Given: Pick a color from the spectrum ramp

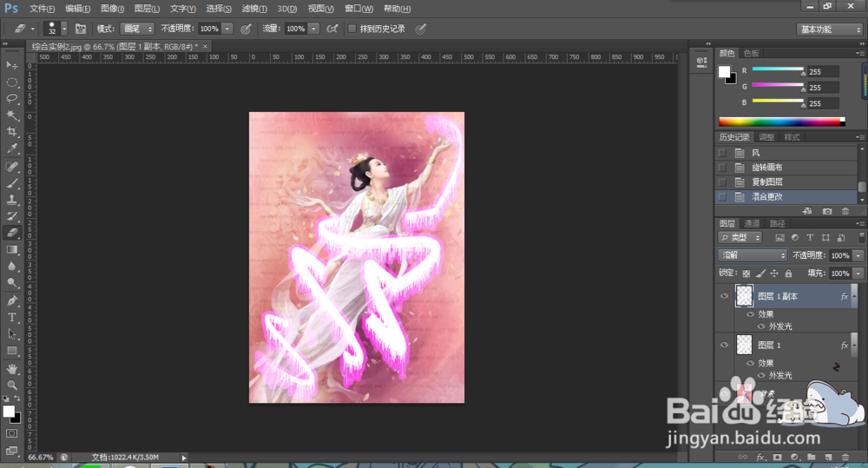Looking at the screenshot, I should pos(781,122).
